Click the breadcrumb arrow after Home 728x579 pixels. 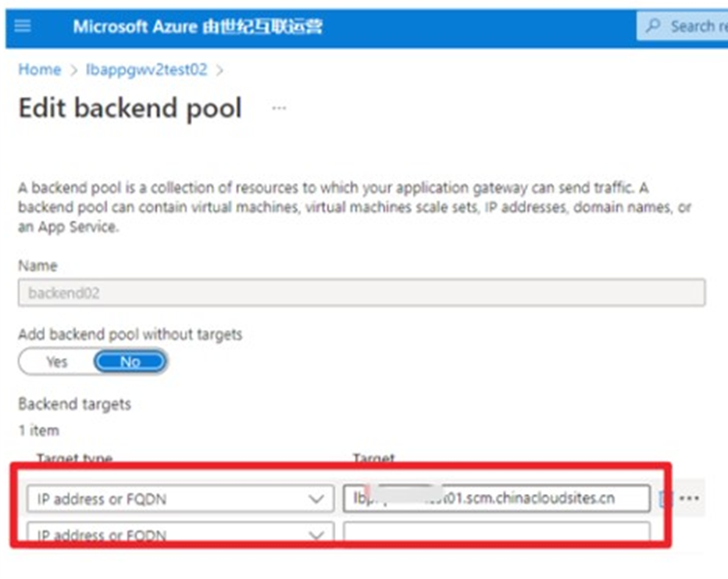point(73,70)
